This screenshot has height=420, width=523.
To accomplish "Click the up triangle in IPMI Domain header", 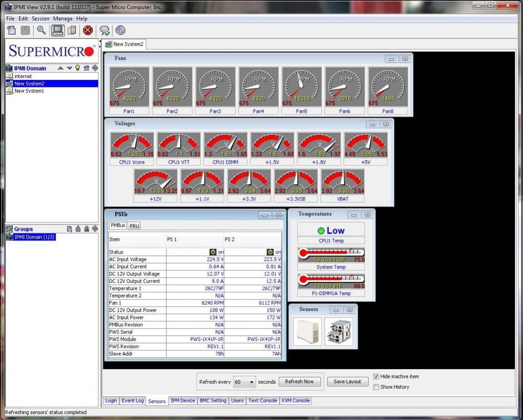I will click(60, 68).
